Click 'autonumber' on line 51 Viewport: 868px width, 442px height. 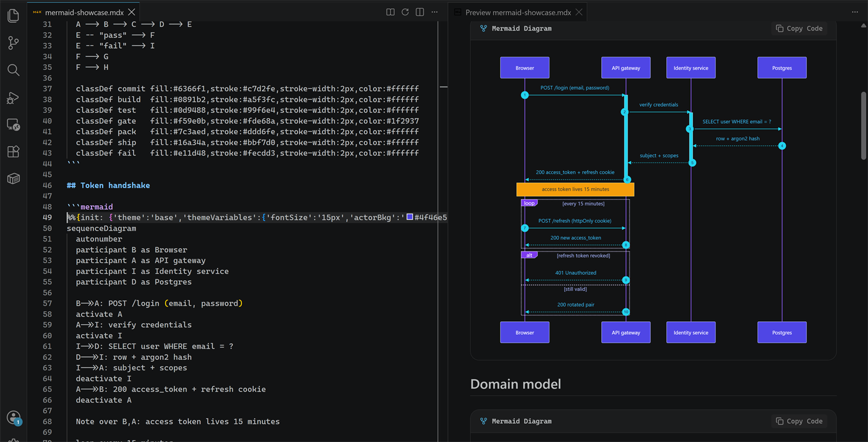99,239
